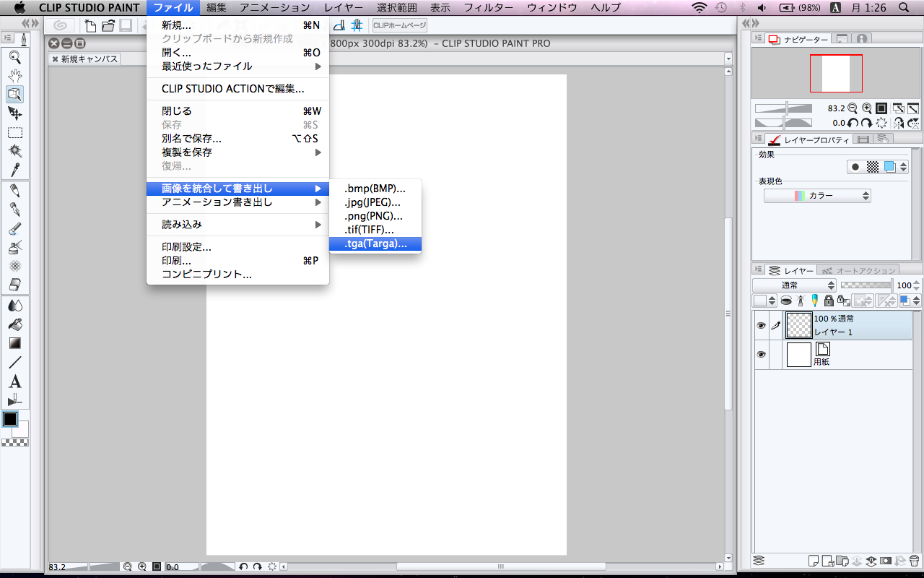The width and height of the screenshot is (924, 578).
Task: Toggle Clip to Layer Below button
Action: pos(786,301)
